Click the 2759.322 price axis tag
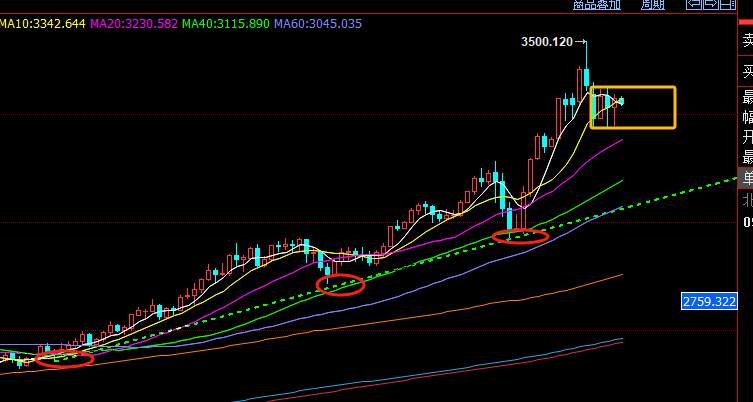Screen dimensions: 753x402 click(x=709, y=300)
